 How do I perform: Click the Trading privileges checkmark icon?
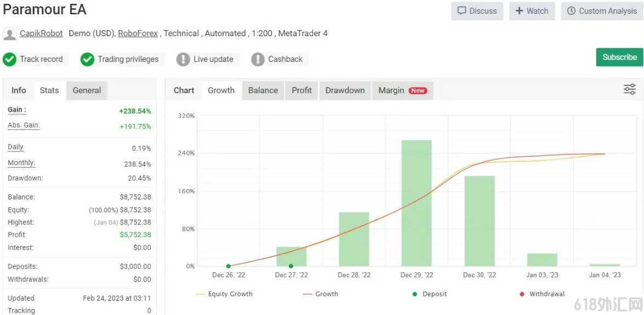click(88, 59)
